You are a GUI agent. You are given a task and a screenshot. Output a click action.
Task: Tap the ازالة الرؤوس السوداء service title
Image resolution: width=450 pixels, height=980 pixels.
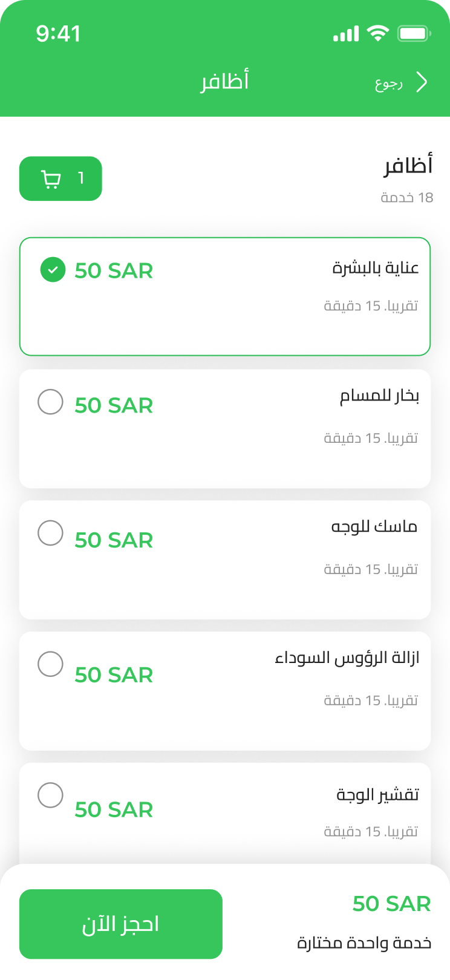(347, 658)
